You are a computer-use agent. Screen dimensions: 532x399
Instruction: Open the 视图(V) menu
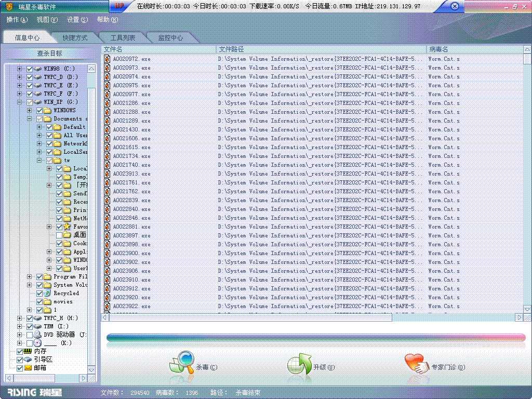click(47, 20)
